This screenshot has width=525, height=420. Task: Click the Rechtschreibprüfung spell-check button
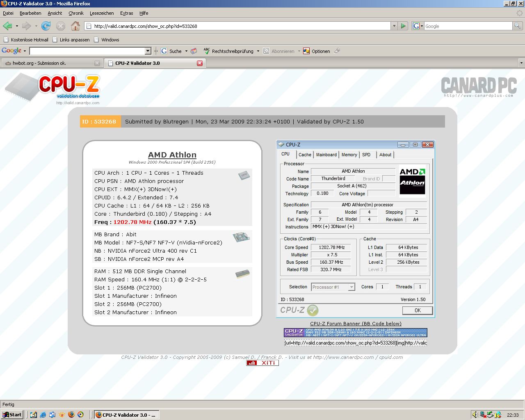pos(228,51)
